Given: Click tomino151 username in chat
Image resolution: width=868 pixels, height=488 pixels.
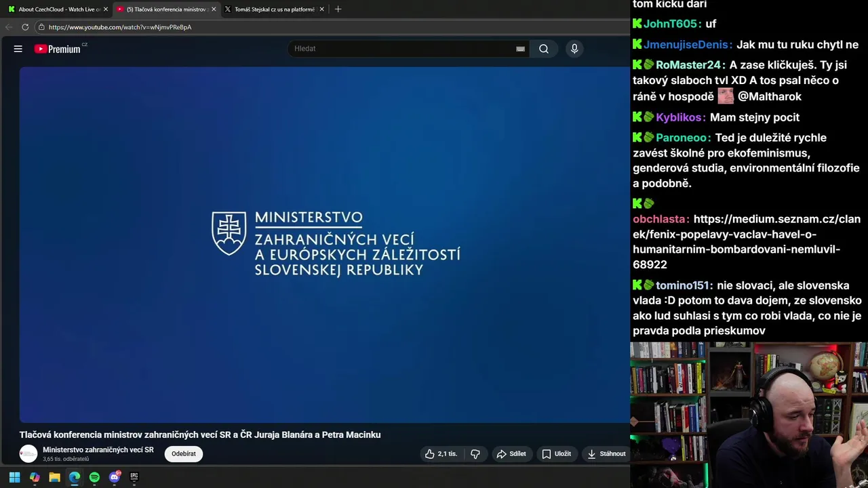Looking at the screenshot, I should [x=682, y=285].
